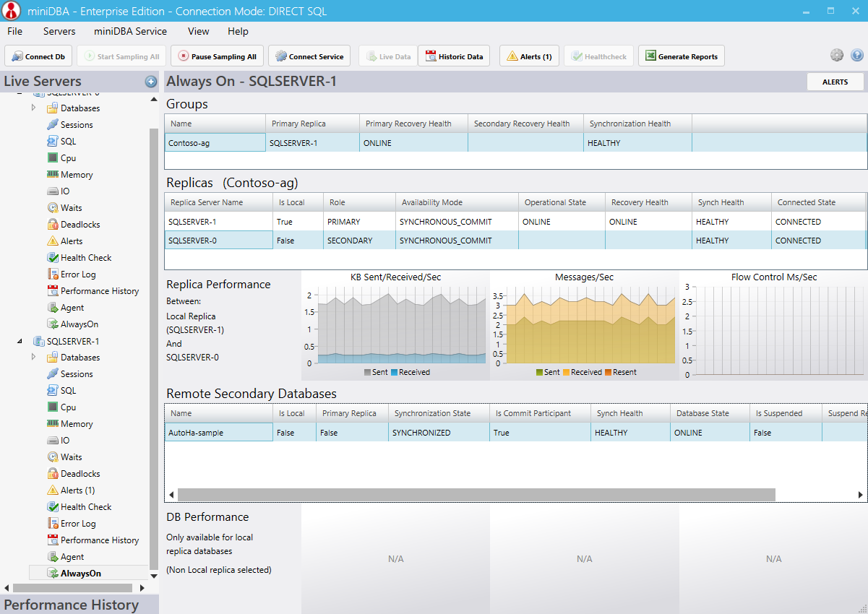The width and height of the screenshot is (868, 614).
Task: Click the Cpu chip icon under SQLSERVER-1
Action: point(53,407)
